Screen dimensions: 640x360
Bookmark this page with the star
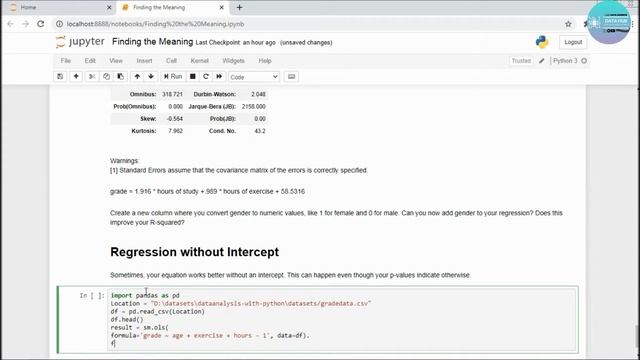pos(568,24)
